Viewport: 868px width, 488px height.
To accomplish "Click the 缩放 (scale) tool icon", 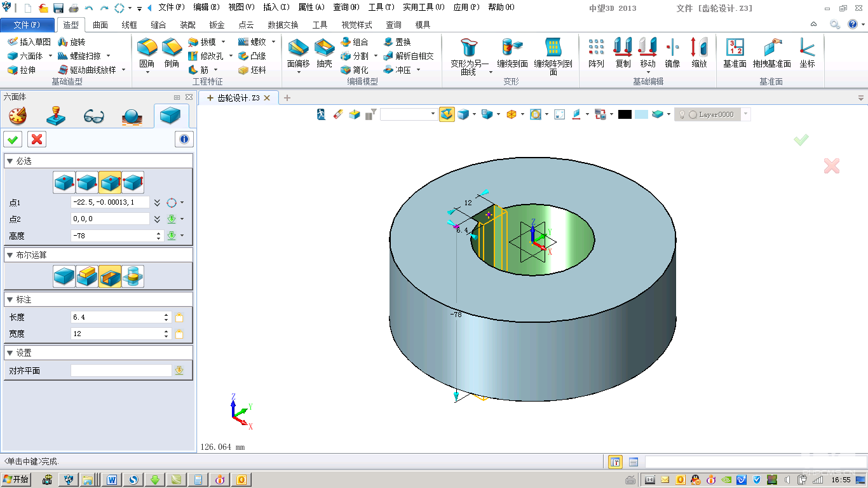I will (x=699, y=50).
